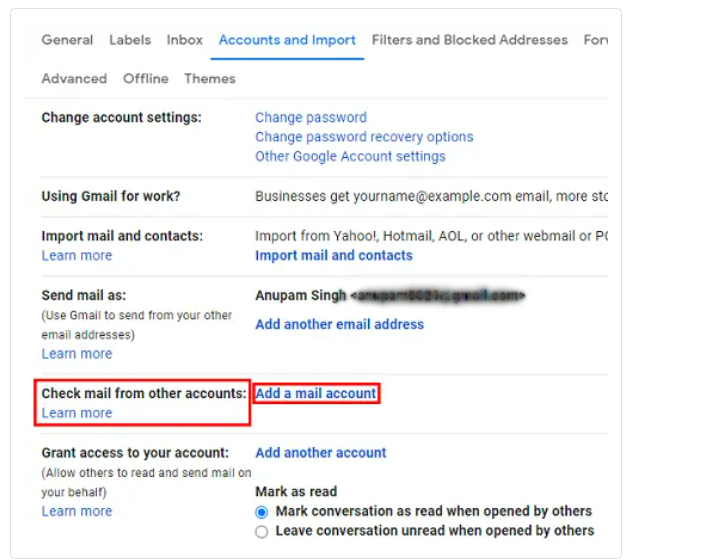Switch to the Offline tab
Viewport: 702px width, 560px height.
[x=146, y=79]
